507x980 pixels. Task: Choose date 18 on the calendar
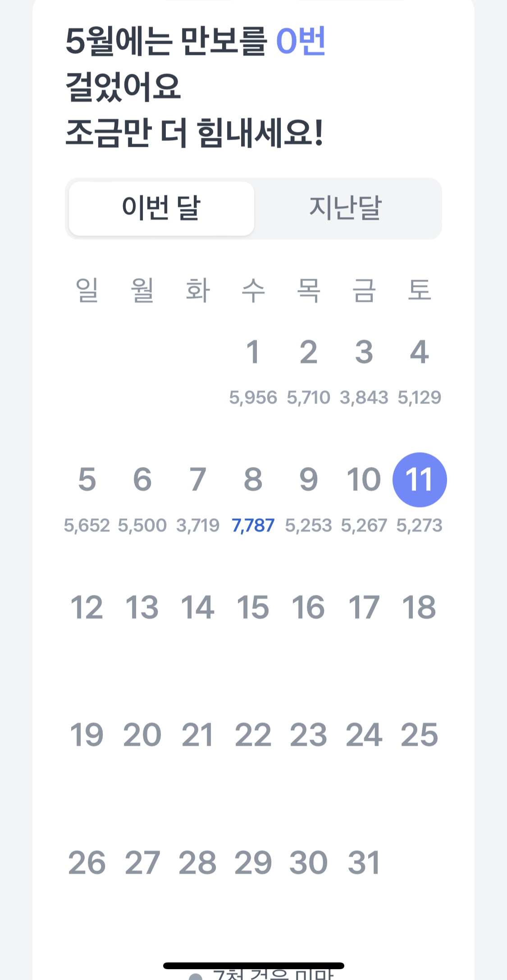[420, 608]
